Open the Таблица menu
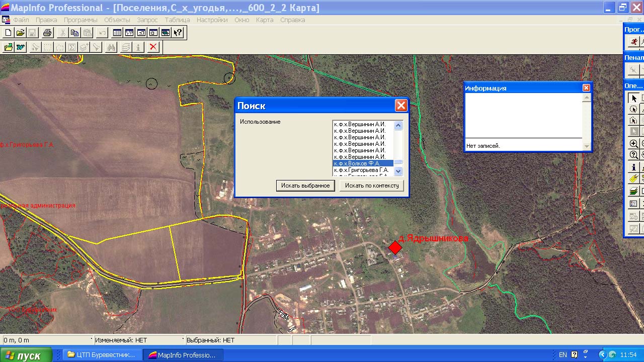Viewport: 644px width, 362px height. (x=177, y=20)
